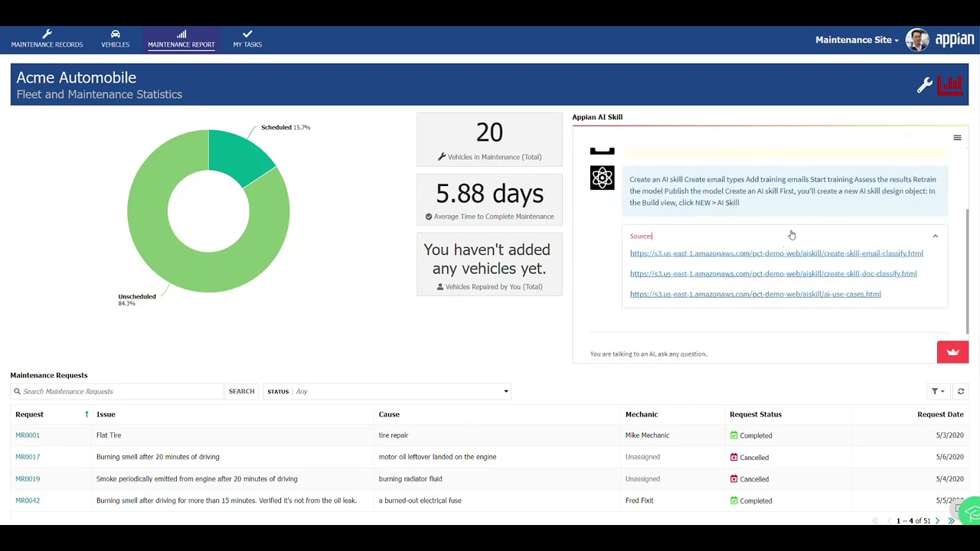Sort by Request Date column

pos(940,415)
